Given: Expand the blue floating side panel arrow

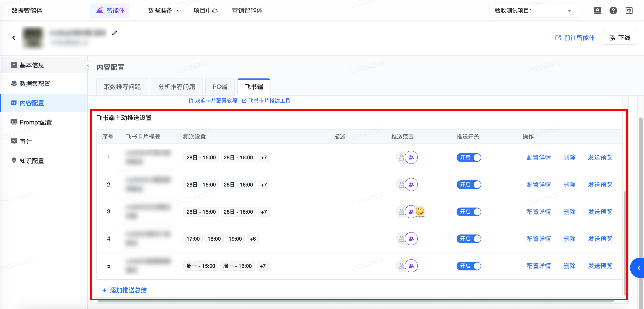Looking at the screenshot, I should point(638,268).
